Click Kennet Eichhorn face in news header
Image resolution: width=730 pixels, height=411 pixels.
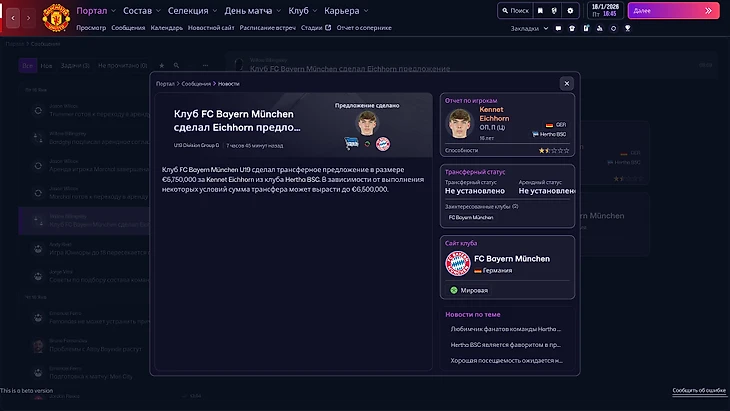(x=367, y=123)
